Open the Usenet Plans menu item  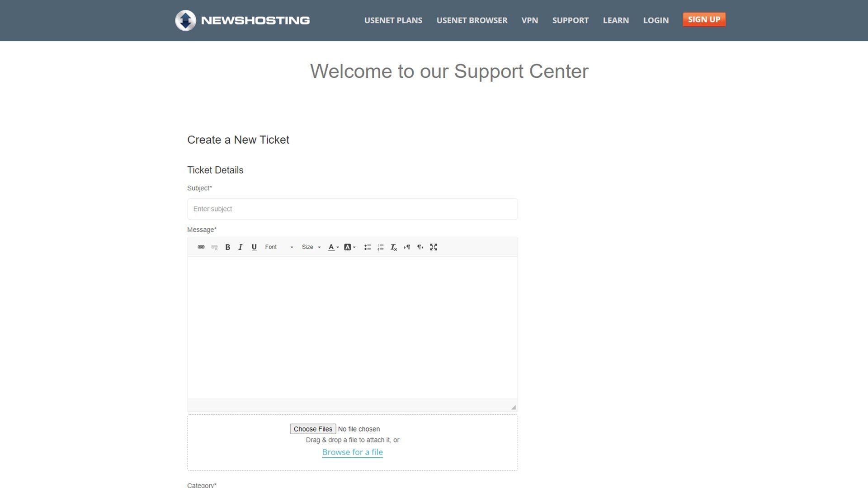(x=393, y=20)
